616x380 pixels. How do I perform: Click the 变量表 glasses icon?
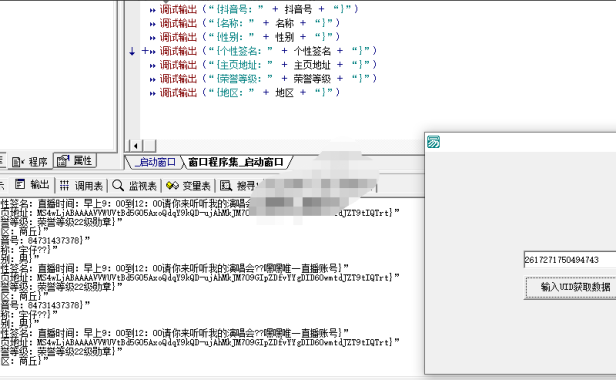pos(172,185)
